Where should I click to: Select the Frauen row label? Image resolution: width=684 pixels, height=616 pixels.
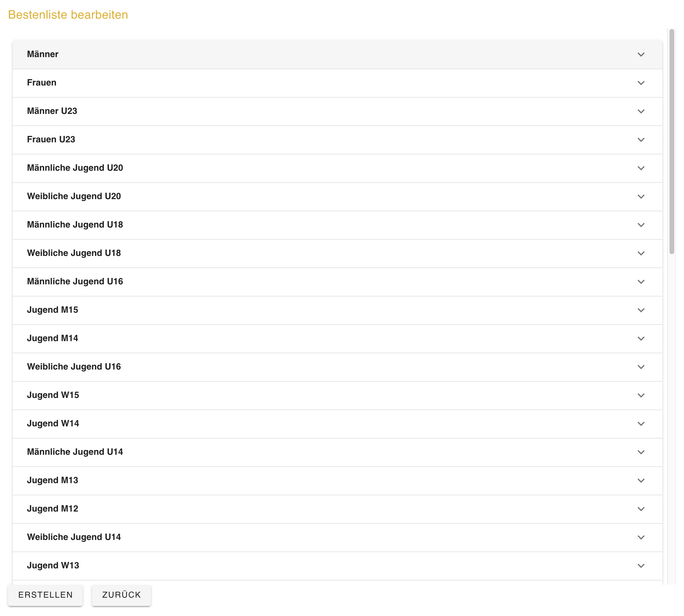coord(42,83)
